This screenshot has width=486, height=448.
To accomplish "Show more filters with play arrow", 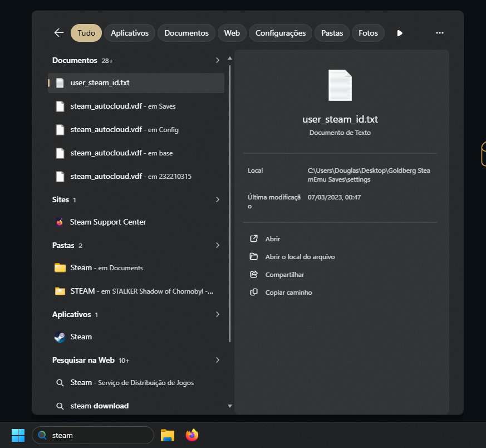I will 400,33.
